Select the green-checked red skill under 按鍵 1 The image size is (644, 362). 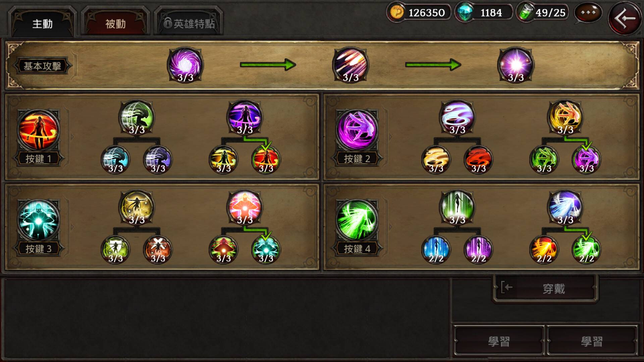point(266,160)
